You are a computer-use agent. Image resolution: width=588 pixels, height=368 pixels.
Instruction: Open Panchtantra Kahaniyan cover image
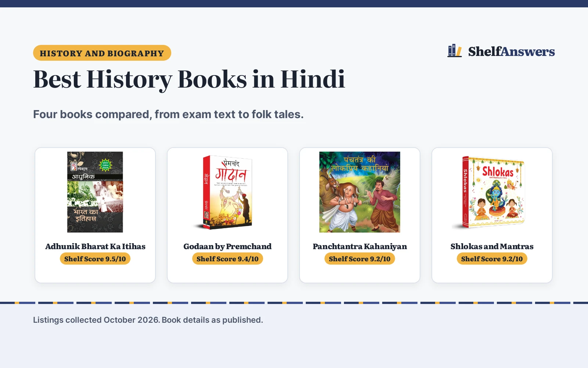[x=360, y=192]
